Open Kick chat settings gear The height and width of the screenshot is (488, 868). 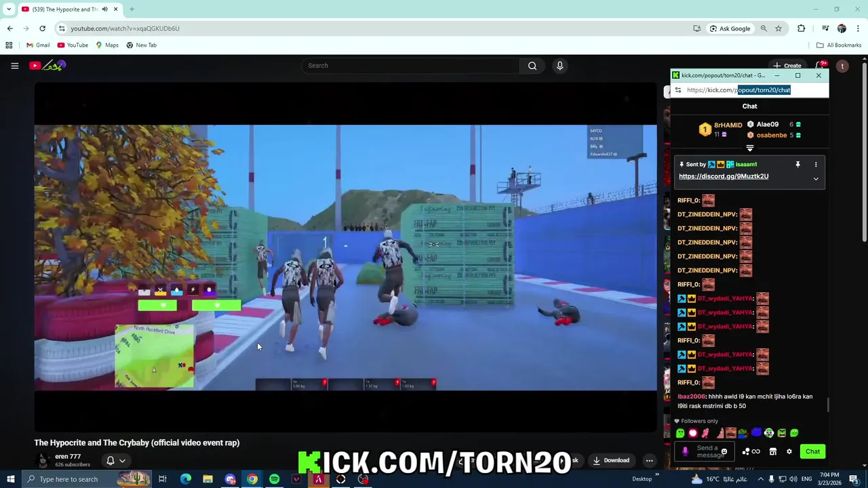789,451
